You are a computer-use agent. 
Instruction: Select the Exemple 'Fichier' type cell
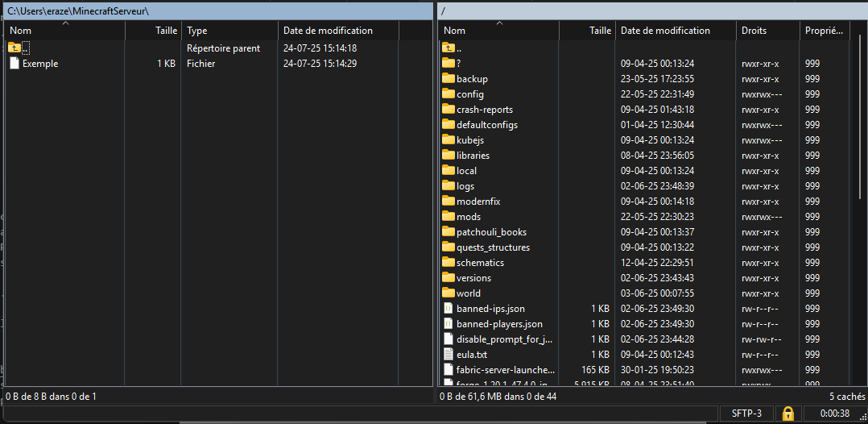(201, 64)
